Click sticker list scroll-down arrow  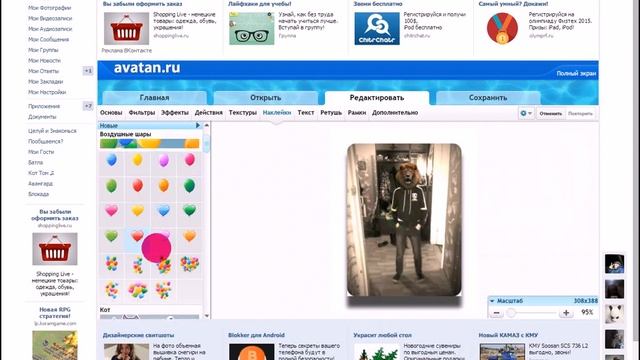[207, 316]
